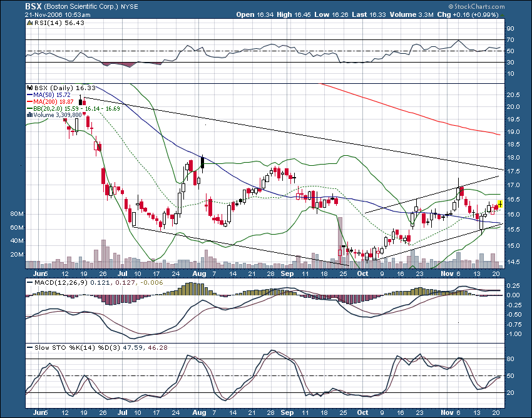Viewport: 532px width, 418px height.
Task: Click the 19.0 price axis label
Action: [x=513, y=132]
